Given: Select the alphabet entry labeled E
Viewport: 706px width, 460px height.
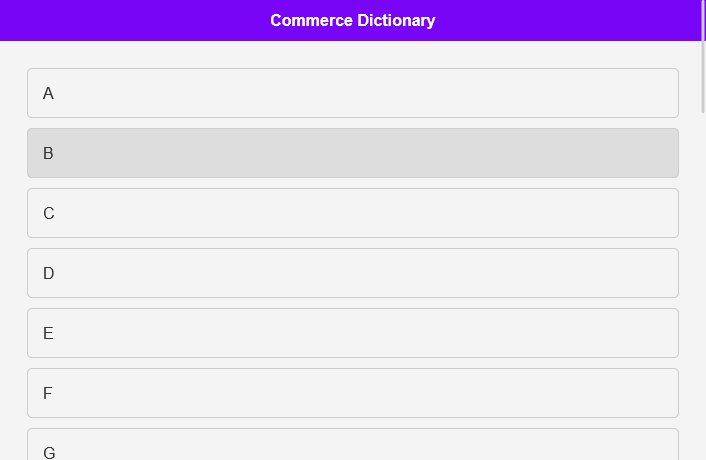Looking at the screenshot, I should click(352, 333).
